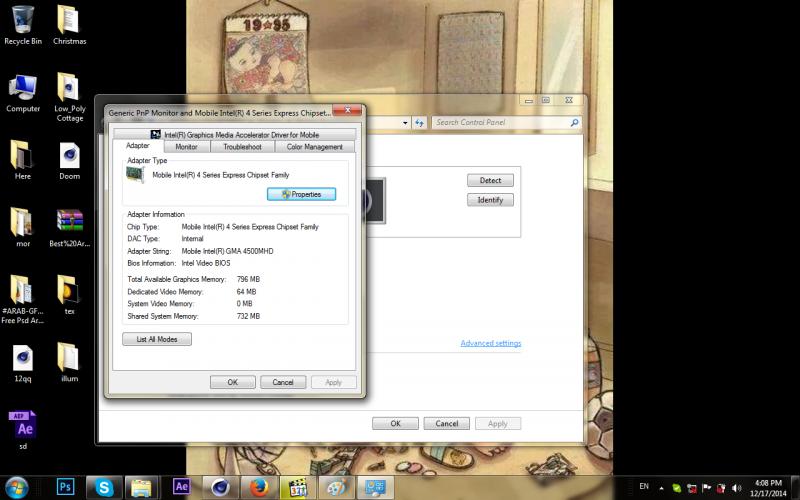This screenshot has width=800, height=500.
Task: Click Cancel in the Screen Resolution window
Action: [446, 423]
